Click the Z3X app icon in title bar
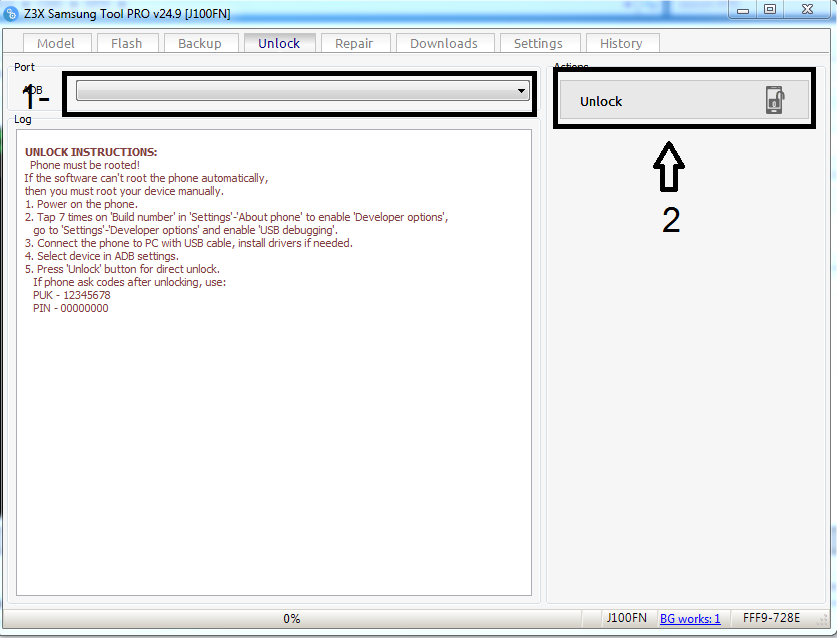Screen dimensions: 837x638 11,13
